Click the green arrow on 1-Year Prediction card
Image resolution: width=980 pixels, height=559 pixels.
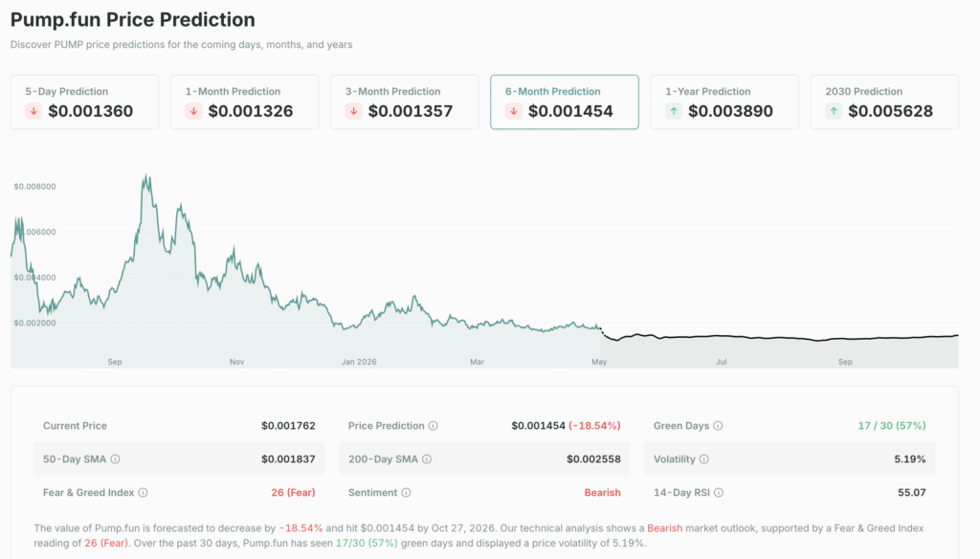click(673, 111)
